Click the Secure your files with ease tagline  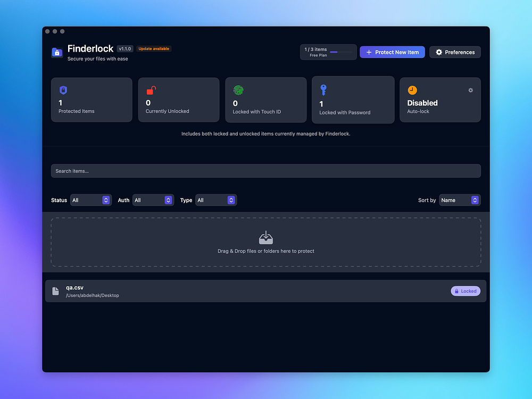tap(98, 59)
